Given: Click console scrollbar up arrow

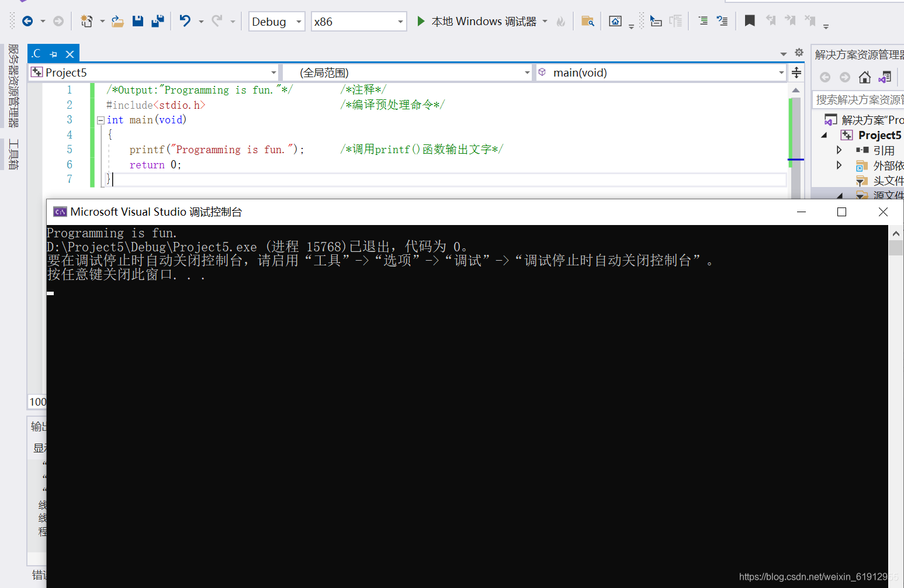Looking at the screenshot, I should 896,233.
